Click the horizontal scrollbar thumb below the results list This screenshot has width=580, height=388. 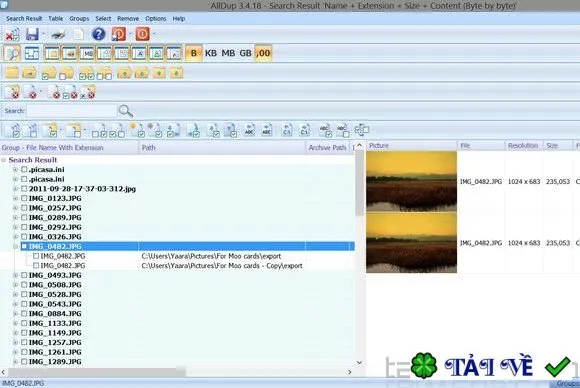coord(97,372)
